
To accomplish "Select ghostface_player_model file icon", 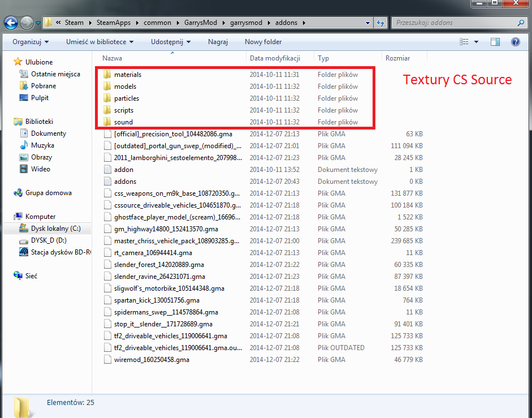I will pos(107,217).
